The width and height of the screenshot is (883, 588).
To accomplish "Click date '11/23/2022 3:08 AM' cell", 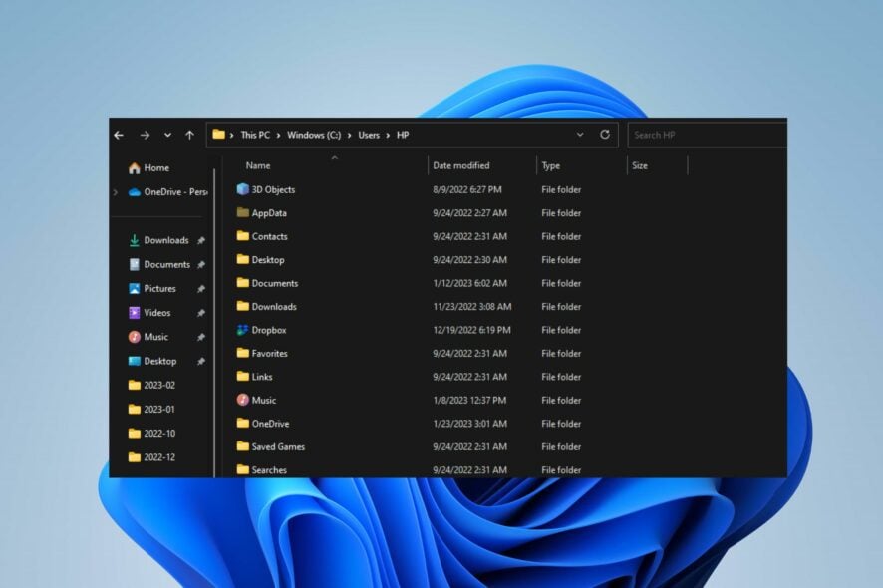I will coord(472,306).
